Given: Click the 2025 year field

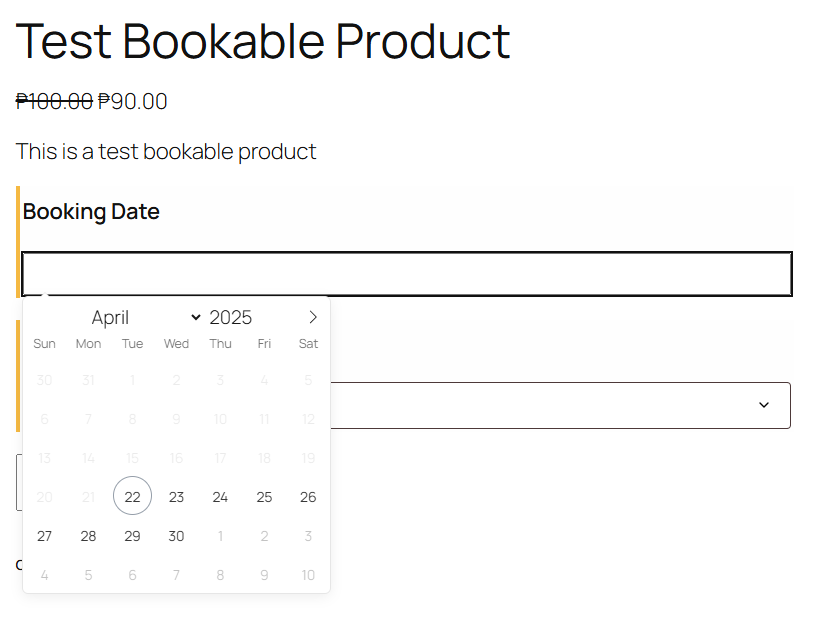Looking at the screenshot, I should point(231,318).
